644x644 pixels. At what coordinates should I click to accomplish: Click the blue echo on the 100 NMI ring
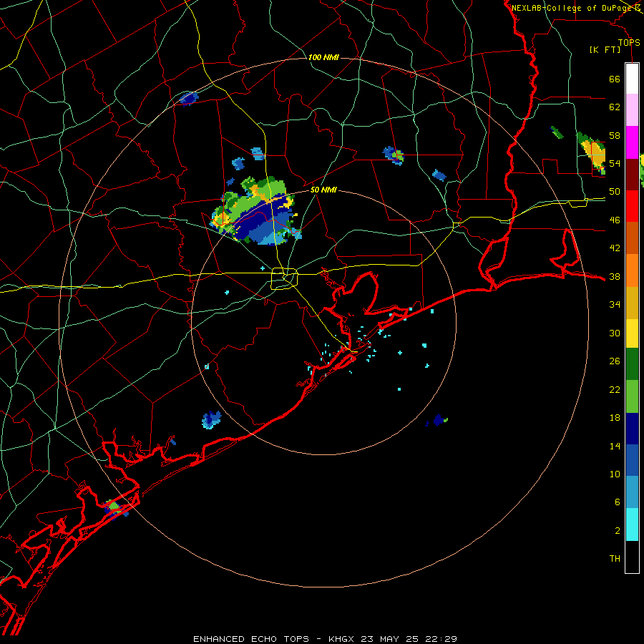[189, 98]
